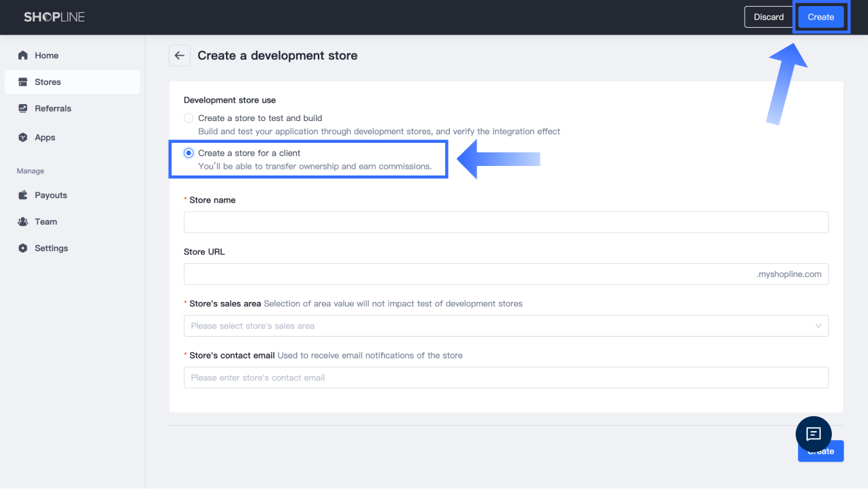Click the Team people icon
This screenshot has height=489, width=868.
click(23, 222)
